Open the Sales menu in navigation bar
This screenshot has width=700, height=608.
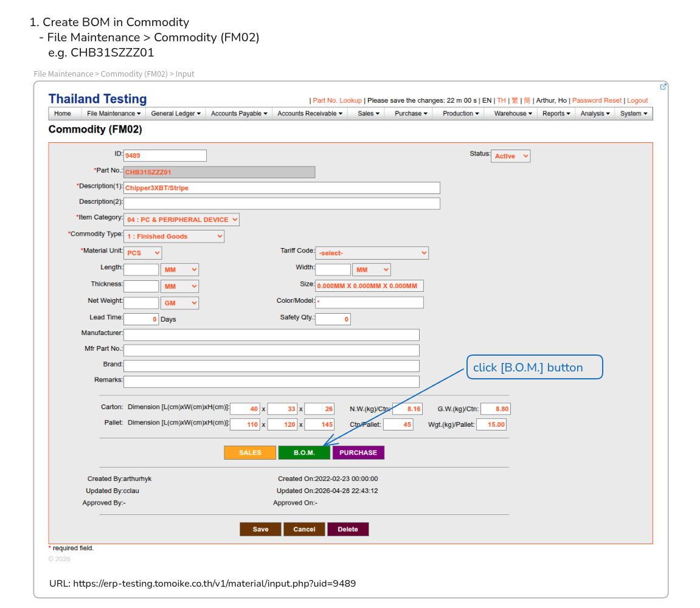point(369,114)
